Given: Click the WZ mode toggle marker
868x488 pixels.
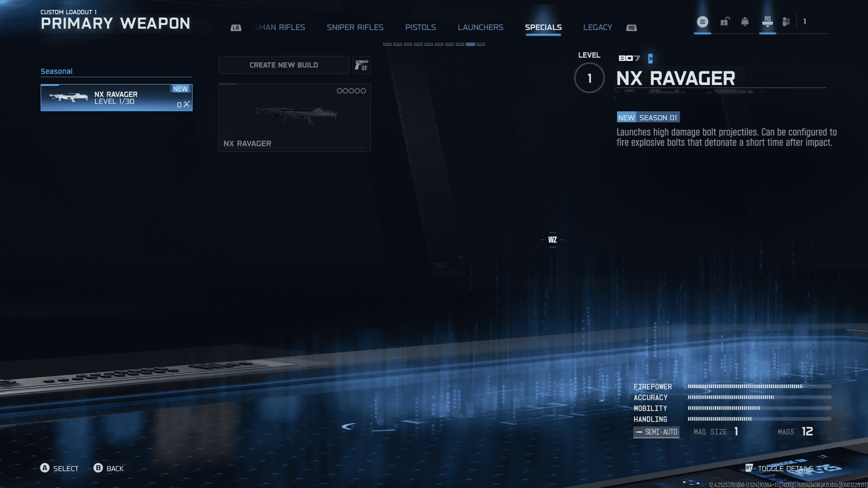Looking at the screenshot, I should click(552, 240).
